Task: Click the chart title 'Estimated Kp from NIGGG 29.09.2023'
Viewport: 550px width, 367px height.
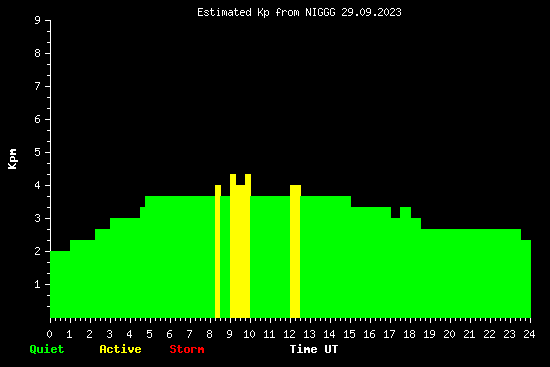Action: 299,12
